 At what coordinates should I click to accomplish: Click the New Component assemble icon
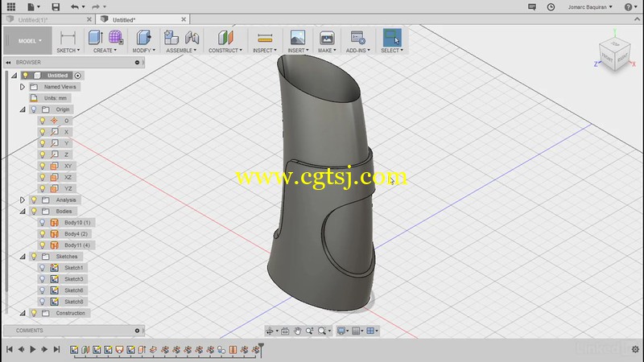pyautogui.click(x=171, y=37)
